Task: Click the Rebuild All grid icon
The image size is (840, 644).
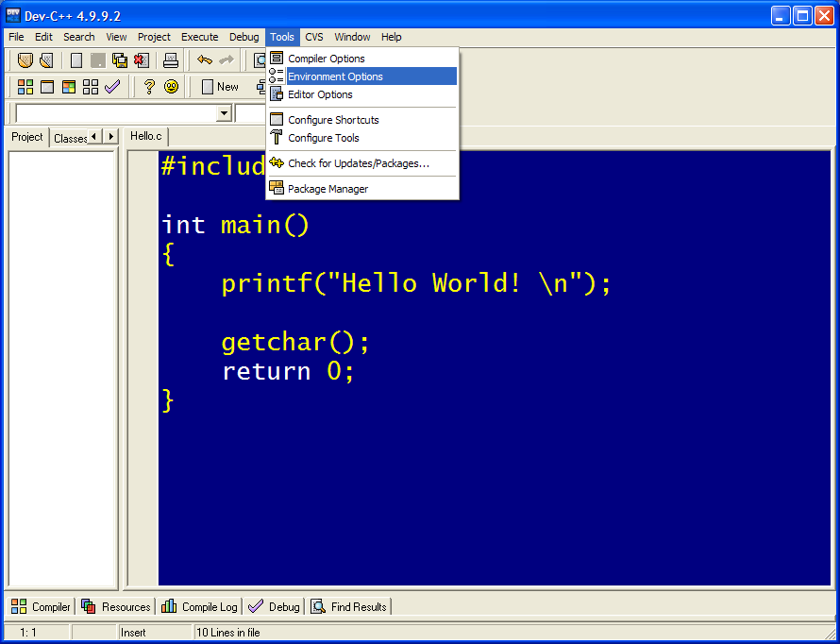Action: 91,87
